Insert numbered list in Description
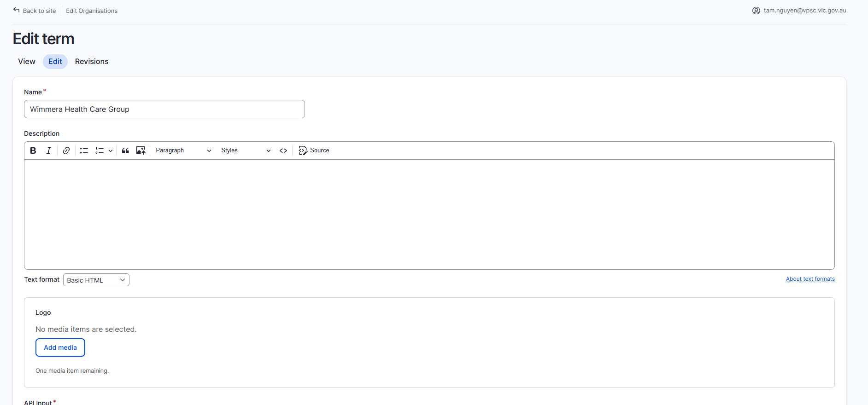Screen dimensions: 868x405 tap(100, 150)
